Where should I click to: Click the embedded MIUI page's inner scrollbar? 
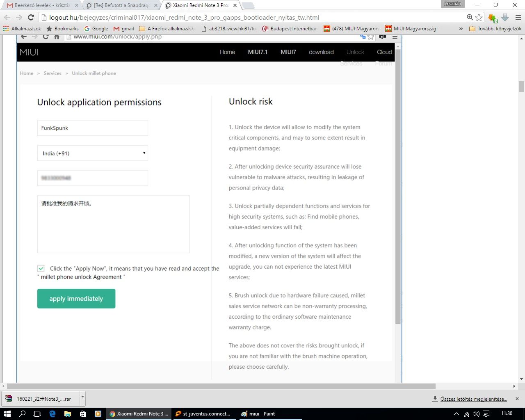[398, 187]
